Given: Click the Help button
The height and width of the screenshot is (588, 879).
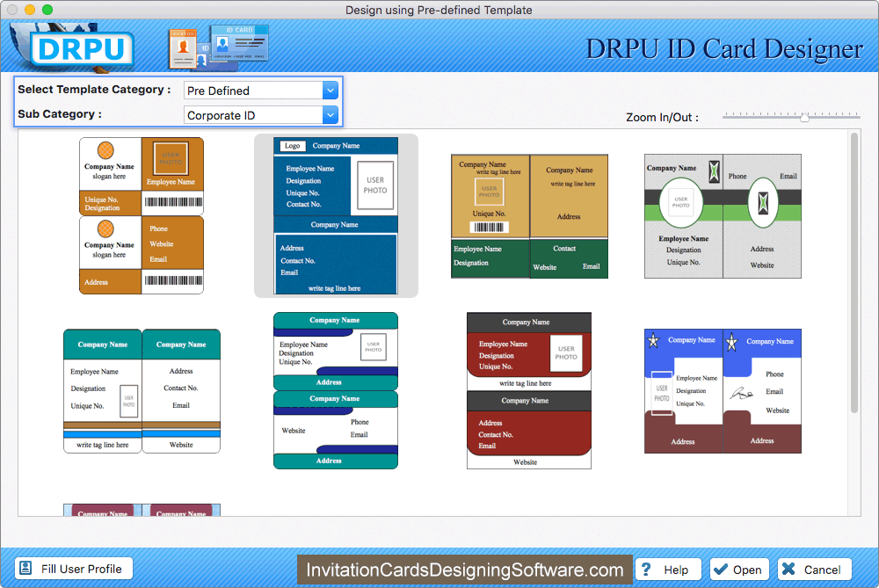Looking at the screenshot, I should coord(668,570).
